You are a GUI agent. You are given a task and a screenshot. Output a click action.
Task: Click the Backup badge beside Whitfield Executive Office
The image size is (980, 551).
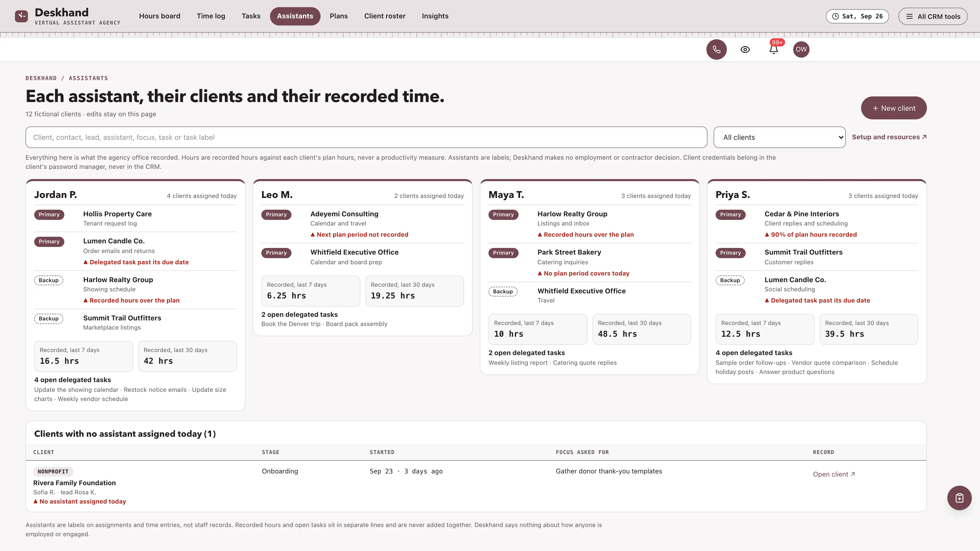pyautogui.click(x=503, y=292)
